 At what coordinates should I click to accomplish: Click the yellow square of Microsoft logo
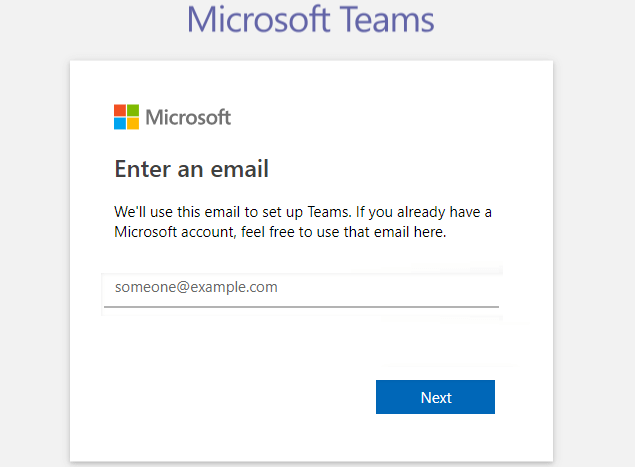click(x=133, y=124)
